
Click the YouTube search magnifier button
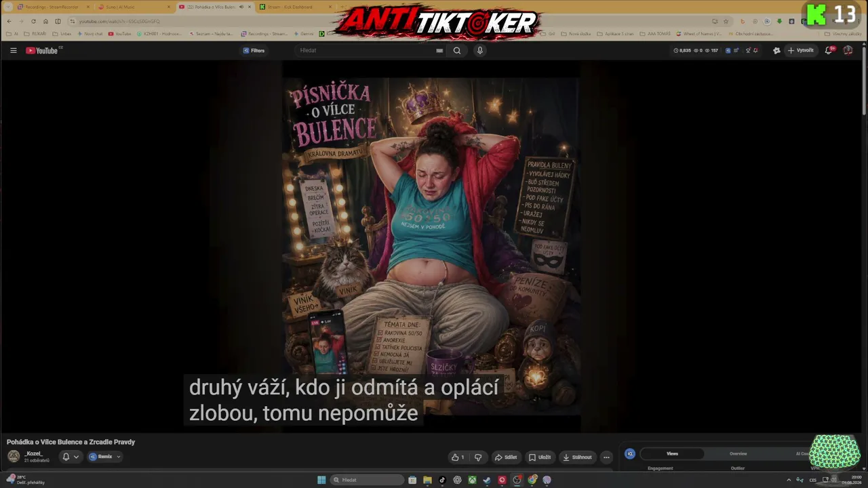coord(457,50)
